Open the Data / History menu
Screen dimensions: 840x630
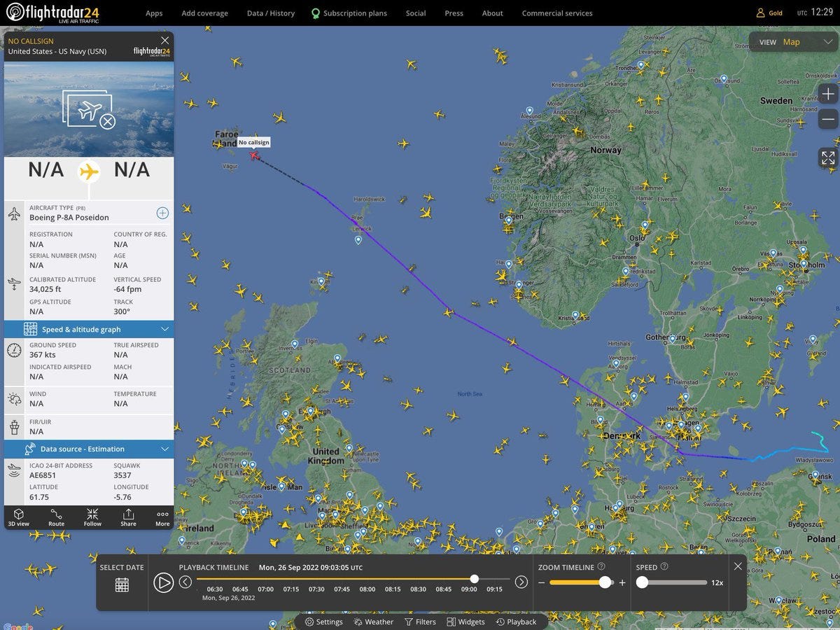271,13
